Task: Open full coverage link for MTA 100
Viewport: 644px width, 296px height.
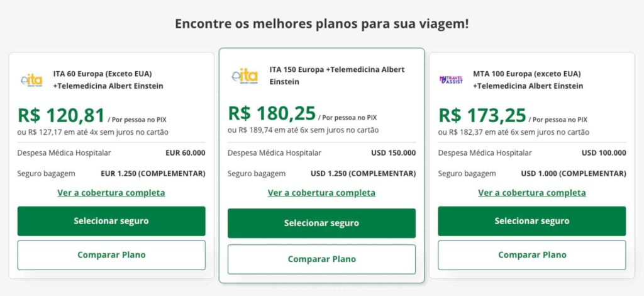Action: coord(532,193)
